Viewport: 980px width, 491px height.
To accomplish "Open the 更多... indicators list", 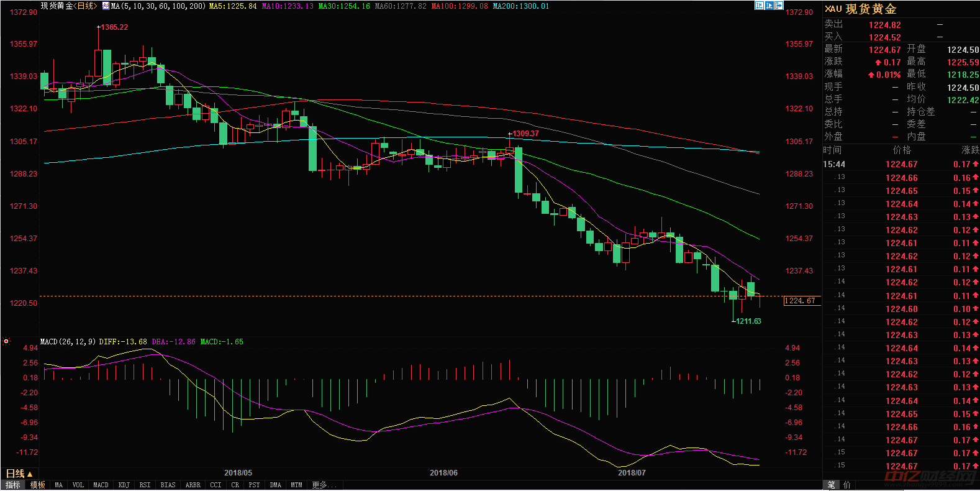I will [x=324, y=485].
